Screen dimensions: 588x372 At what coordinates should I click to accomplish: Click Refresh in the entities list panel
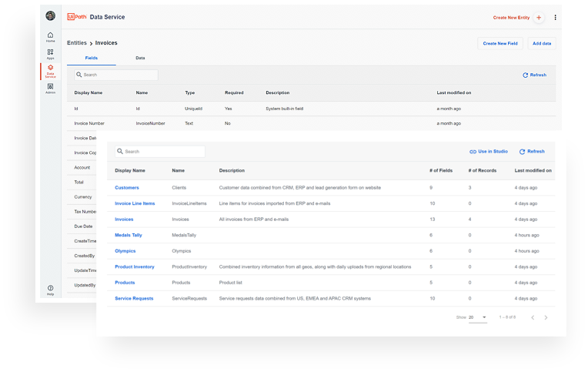click(x=532, y=152)
